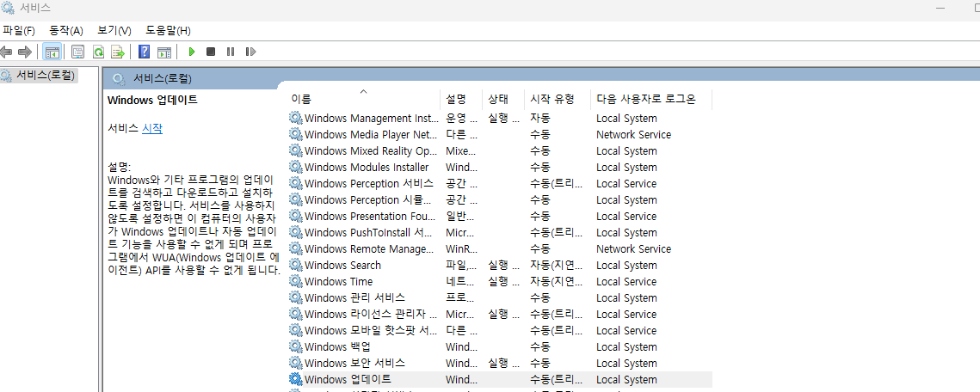Open Help with the blue question mark icon

[x=145, y=52]
